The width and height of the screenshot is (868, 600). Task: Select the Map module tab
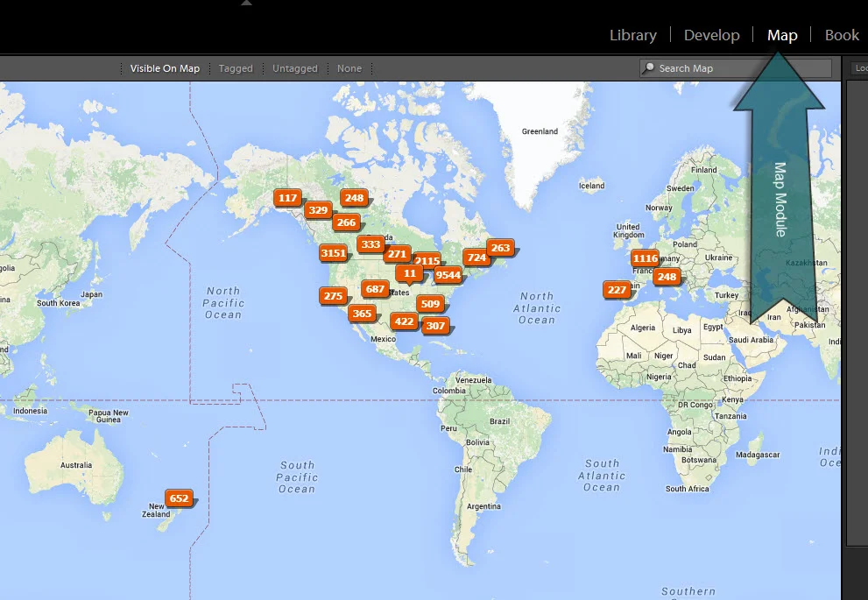(x=781, y=35)
